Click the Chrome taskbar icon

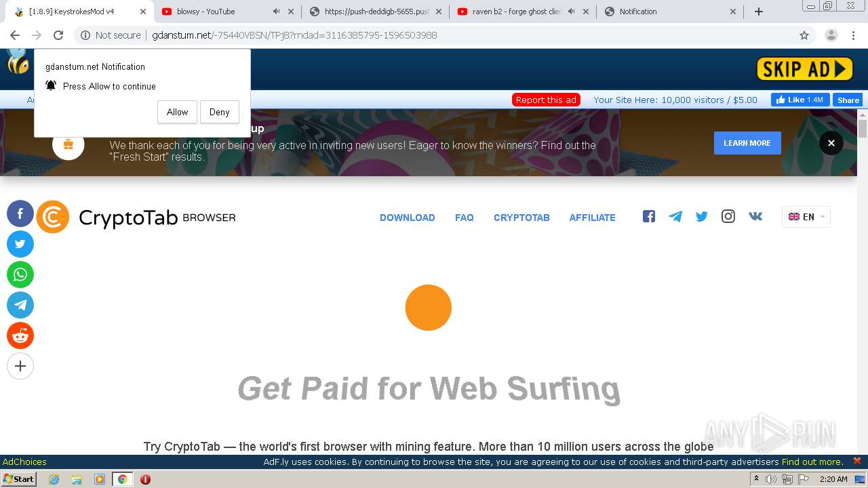coord(123,479)
